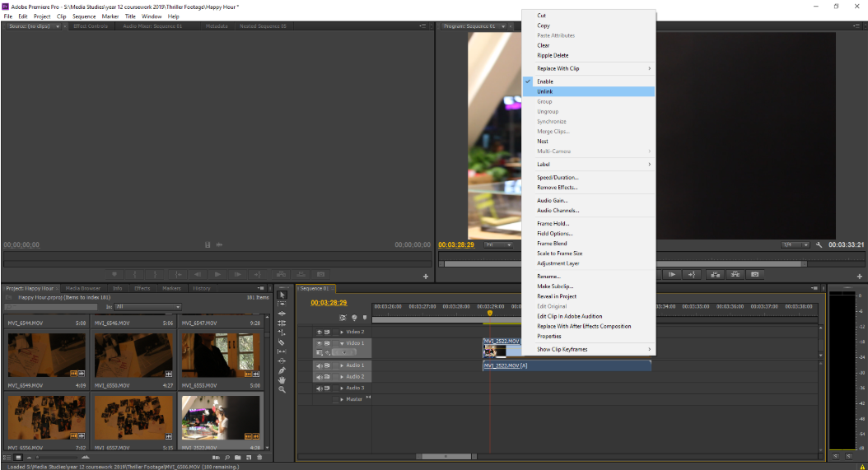Mute the Audio 3 track speaker

(x=319, y=388)
